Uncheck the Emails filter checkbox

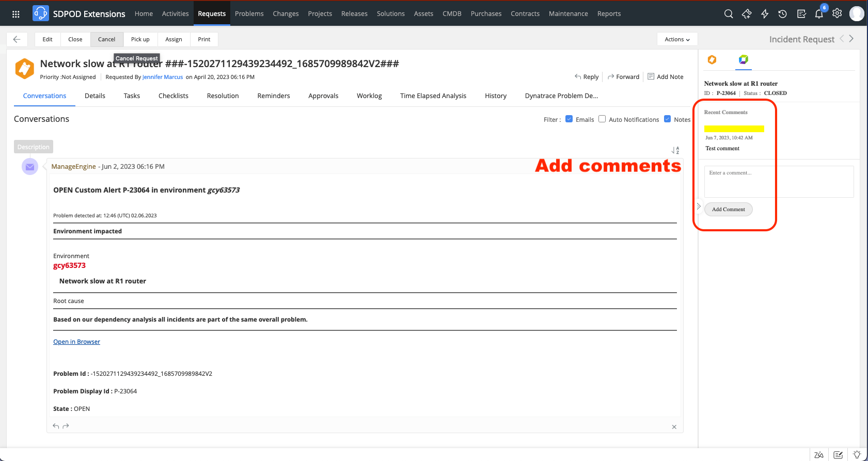pyautogui.click(x=569, y=119)
